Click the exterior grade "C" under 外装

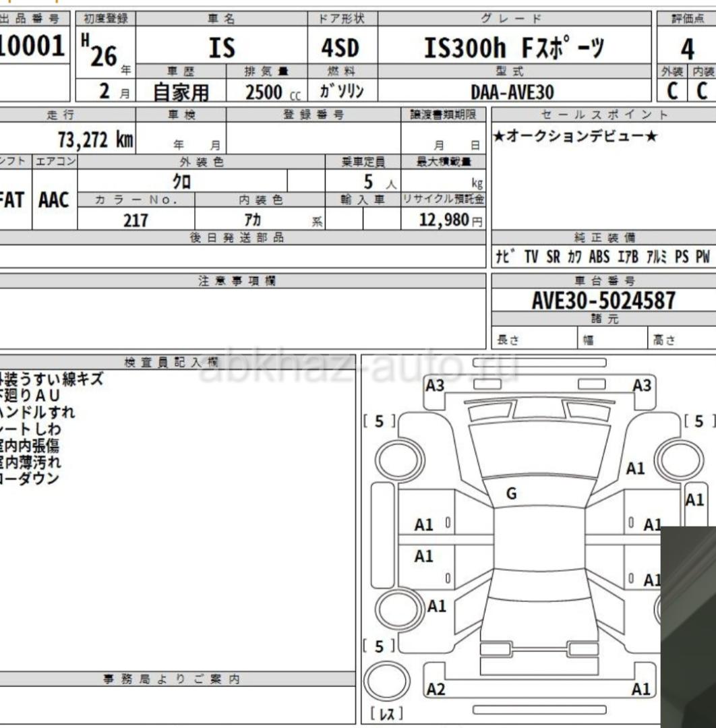672,91
